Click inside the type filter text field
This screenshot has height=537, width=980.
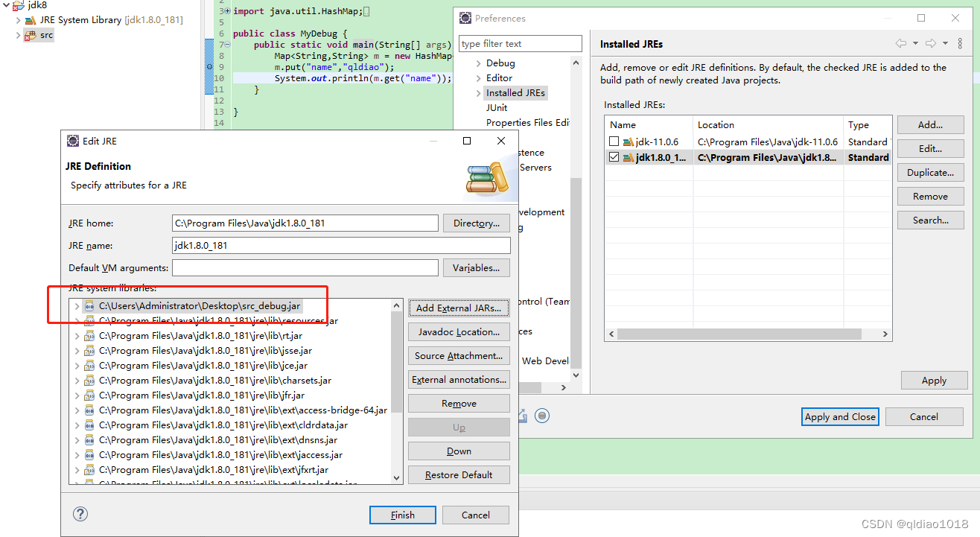click(520, 43)
